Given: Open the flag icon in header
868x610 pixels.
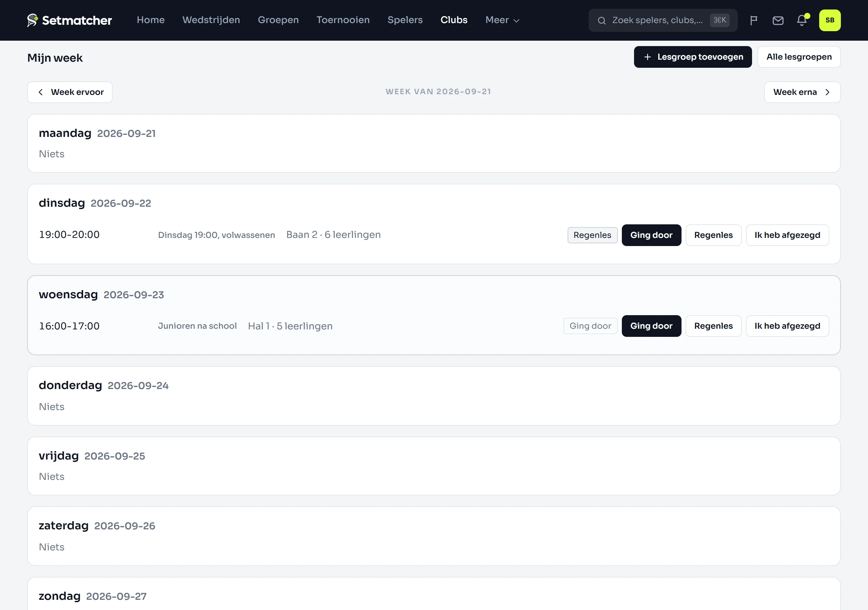Looking at the screenshot, I should tap(753, 20).
